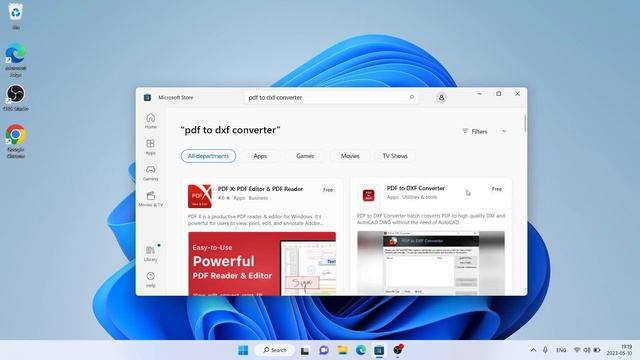Screen dimensions: 640x360
Task: Click the search magnifier icon in Store
Action: tap(411, 97)
